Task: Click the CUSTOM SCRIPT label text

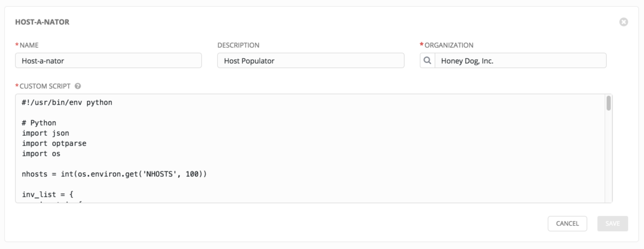Action: click(x=45, y=86)
